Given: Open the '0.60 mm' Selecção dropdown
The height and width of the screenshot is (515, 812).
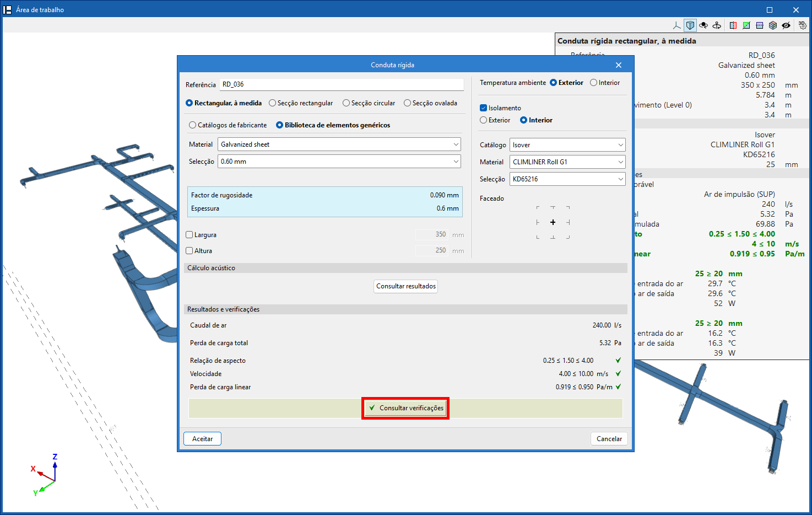Looking at the screenshot, I should [339, 162].
